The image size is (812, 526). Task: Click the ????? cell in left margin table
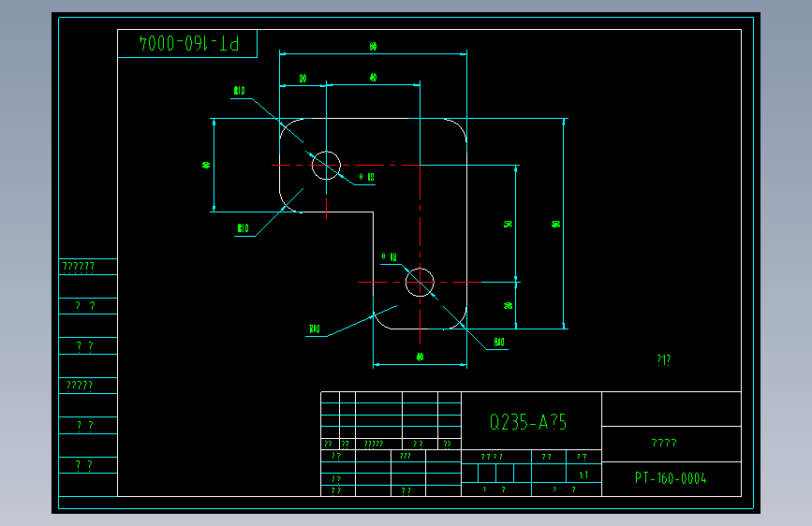88,386
